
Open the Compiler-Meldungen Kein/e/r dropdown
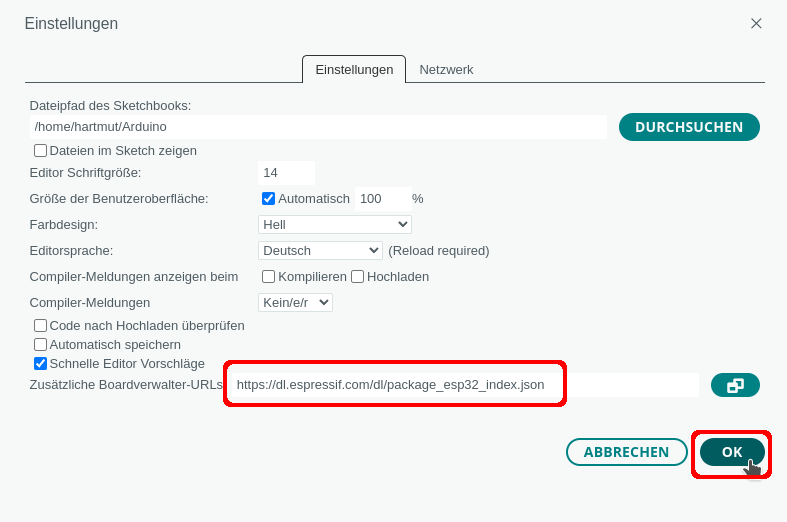pyautogui.click(x=295, y=302)
